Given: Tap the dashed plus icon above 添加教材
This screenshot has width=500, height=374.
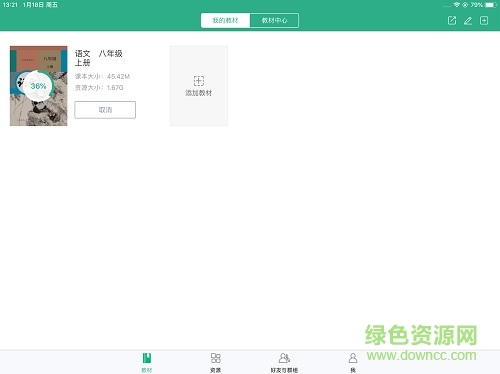Looking at the screenshot, I should [x=199, y=81].
